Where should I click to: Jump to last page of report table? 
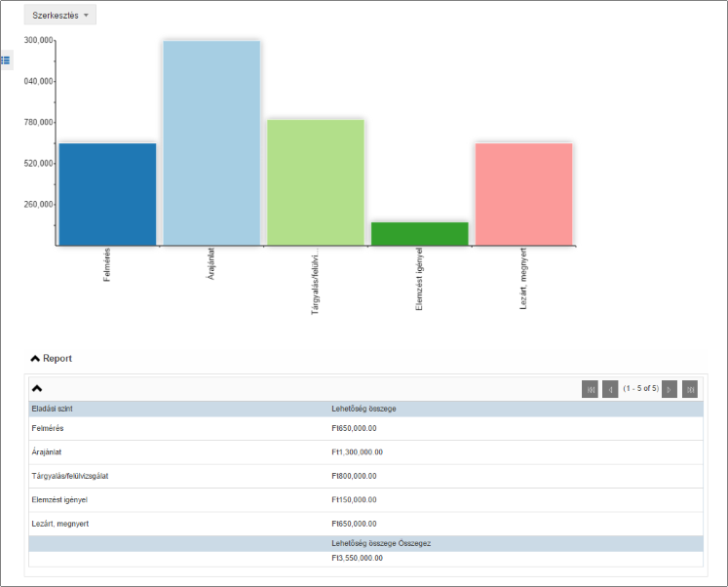click(690, 389)
